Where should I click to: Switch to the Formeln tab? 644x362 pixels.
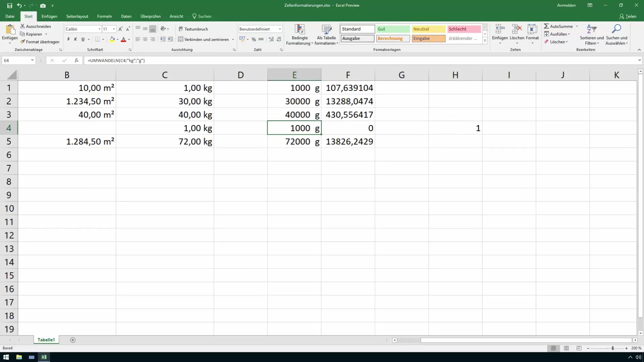[x=104, y=16]
